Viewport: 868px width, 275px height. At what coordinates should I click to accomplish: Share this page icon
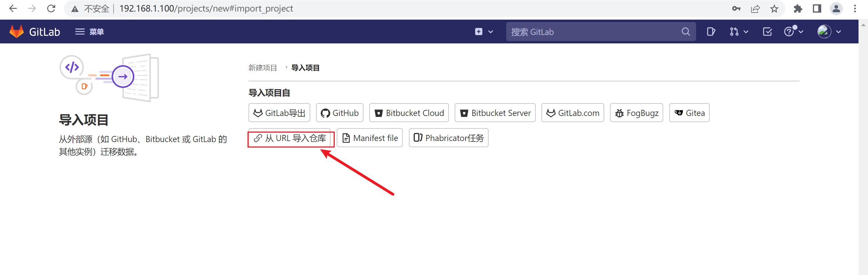(755, 9)
